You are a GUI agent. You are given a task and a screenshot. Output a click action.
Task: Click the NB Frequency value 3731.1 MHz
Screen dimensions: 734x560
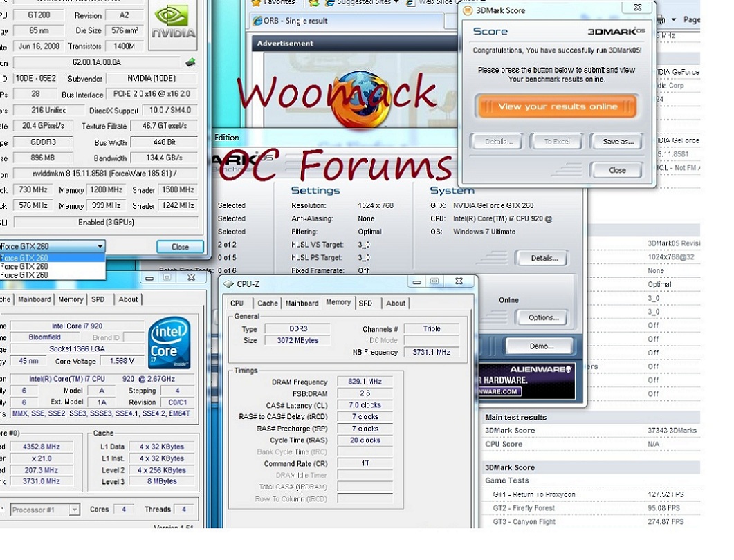(431, 353)
